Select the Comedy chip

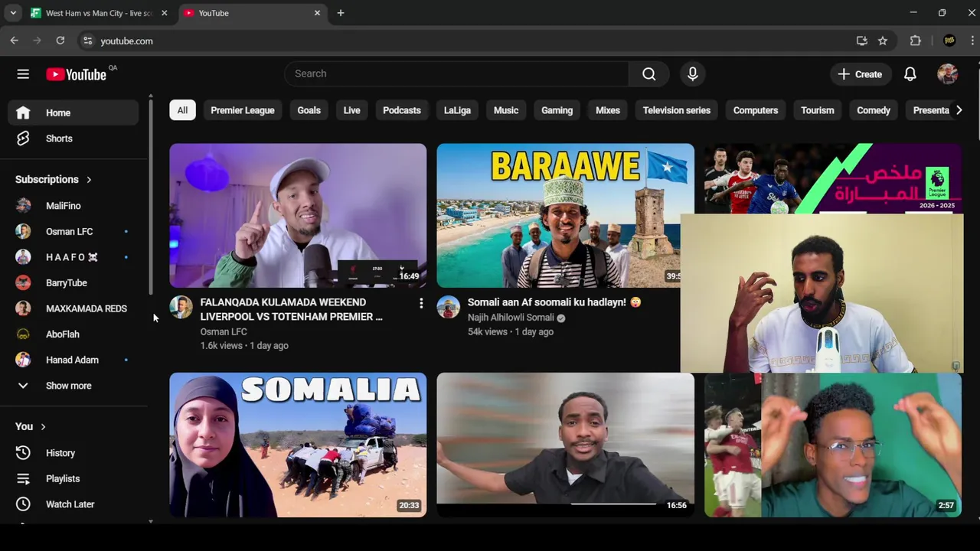click(x=874, y=110)
